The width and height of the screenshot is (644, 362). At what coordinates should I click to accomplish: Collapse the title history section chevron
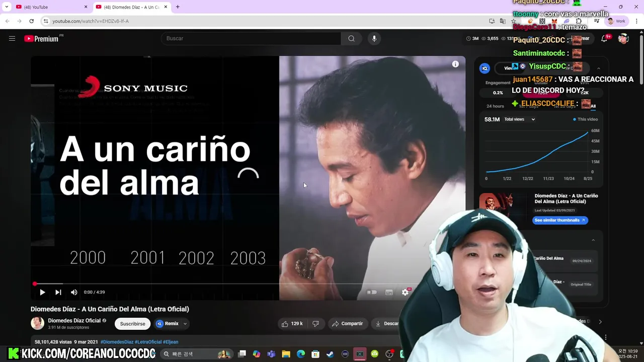click(593, 240)
